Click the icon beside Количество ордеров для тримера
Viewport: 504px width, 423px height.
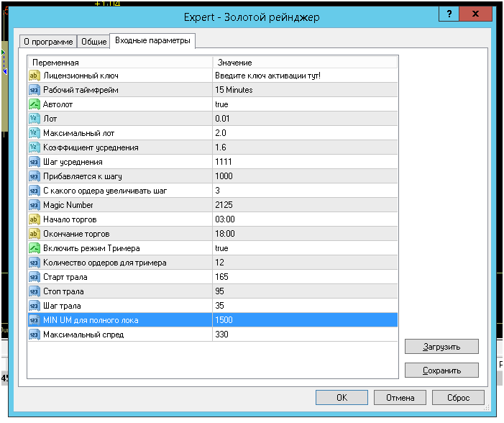(x=34, y=263)
